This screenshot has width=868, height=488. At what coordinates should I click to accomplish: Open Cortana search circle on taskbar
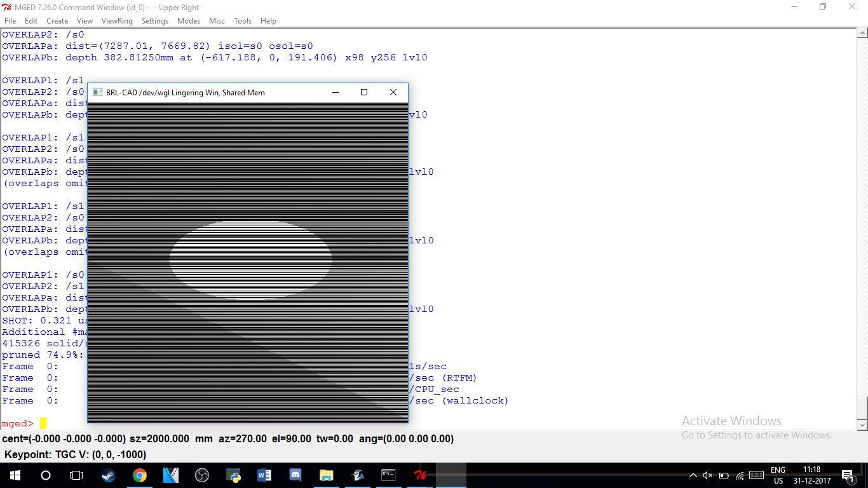pyautogui.click(x=45, y=475)
